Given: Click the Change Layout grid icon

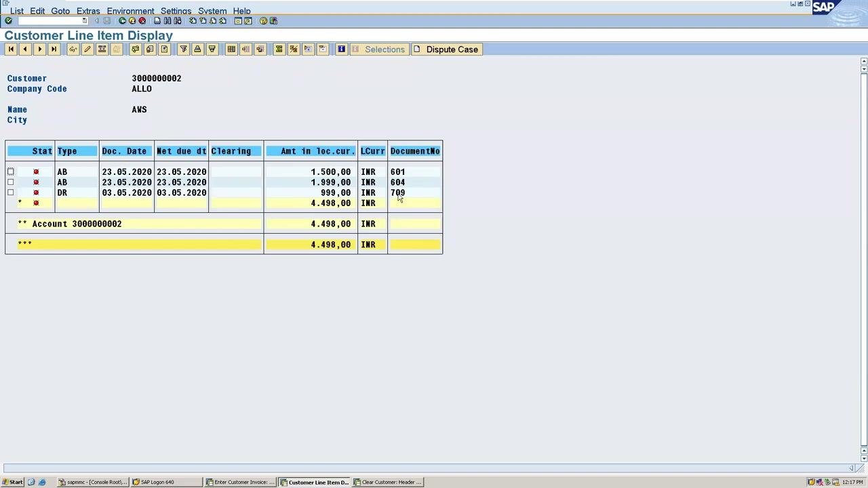Looking at the screenshot, I should click(x=231, y=49).
